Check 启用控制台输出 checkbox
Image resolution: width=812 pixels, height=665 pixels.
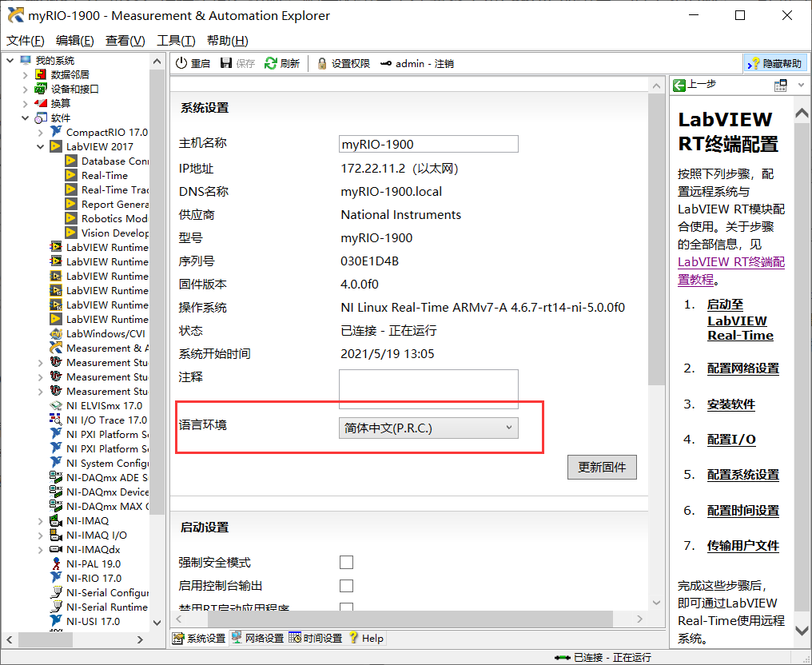[x=346, y=585]
